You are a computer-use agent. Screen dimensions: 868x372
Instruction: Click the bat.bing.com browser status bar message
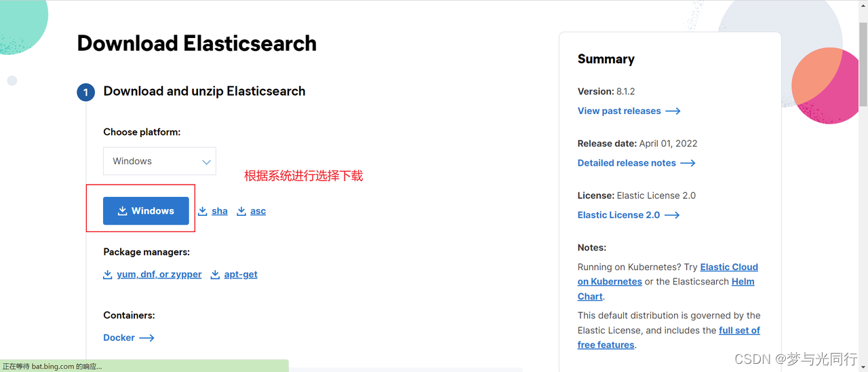point(52,366)
